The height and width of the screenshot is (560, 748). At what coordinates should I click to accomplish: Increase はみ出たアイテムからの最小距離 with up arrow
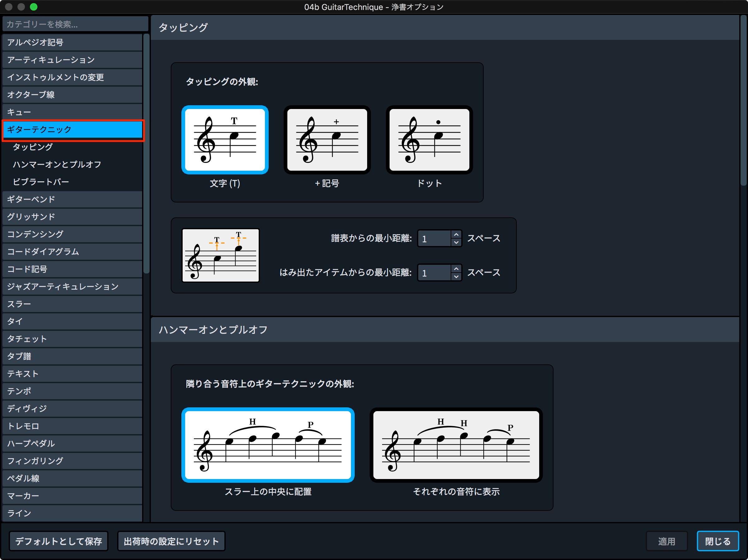tap(456, 269)
